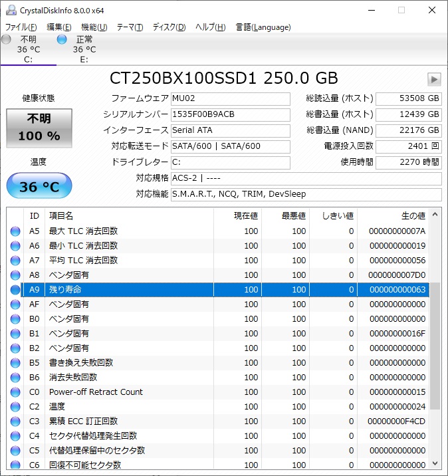Click total host writes value 12439 GB

(x=409, y=115)
